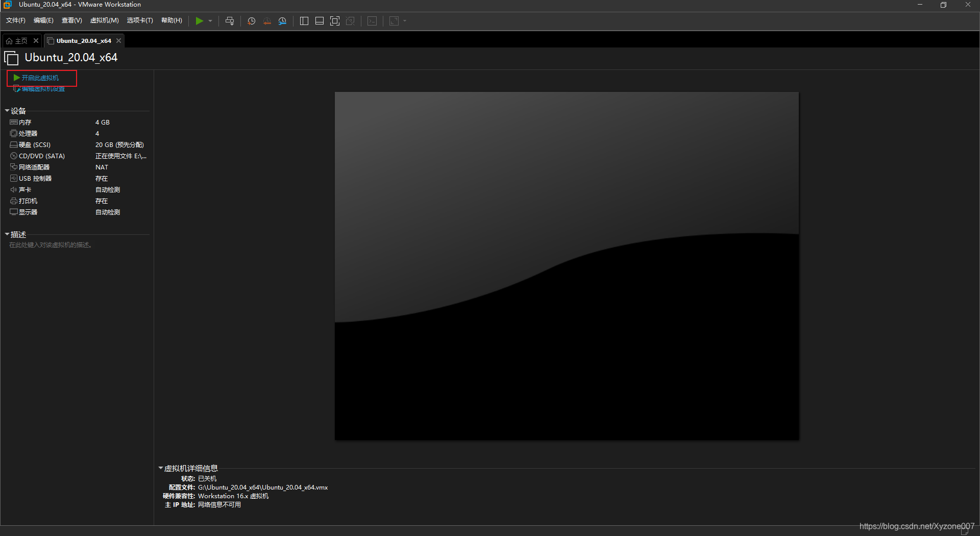The width and height of the screenshot is (980, 536).
Task: Take a snapshot of this VM
Action: click(x=251, y=21)
